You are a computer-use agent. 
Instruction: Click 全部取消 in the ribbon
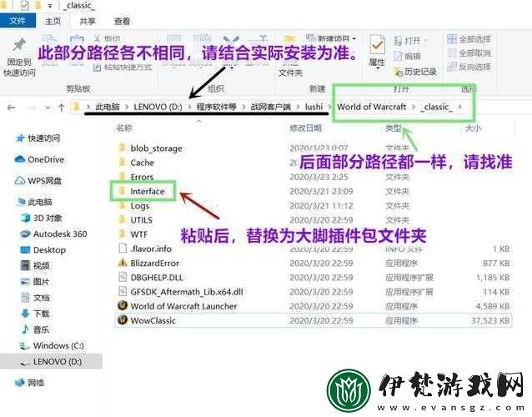[469, 53]
